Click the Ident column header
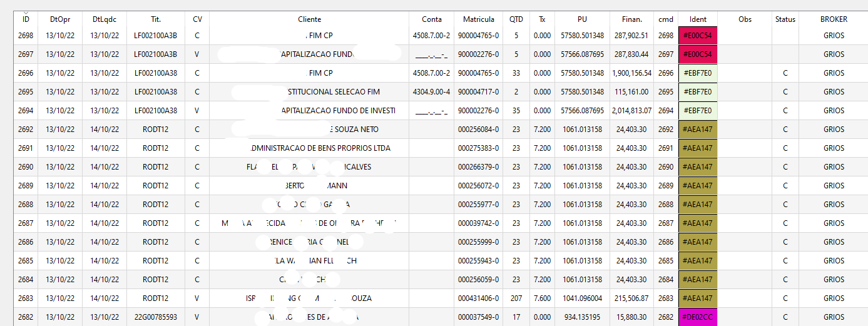 click(x=698, y=19)
